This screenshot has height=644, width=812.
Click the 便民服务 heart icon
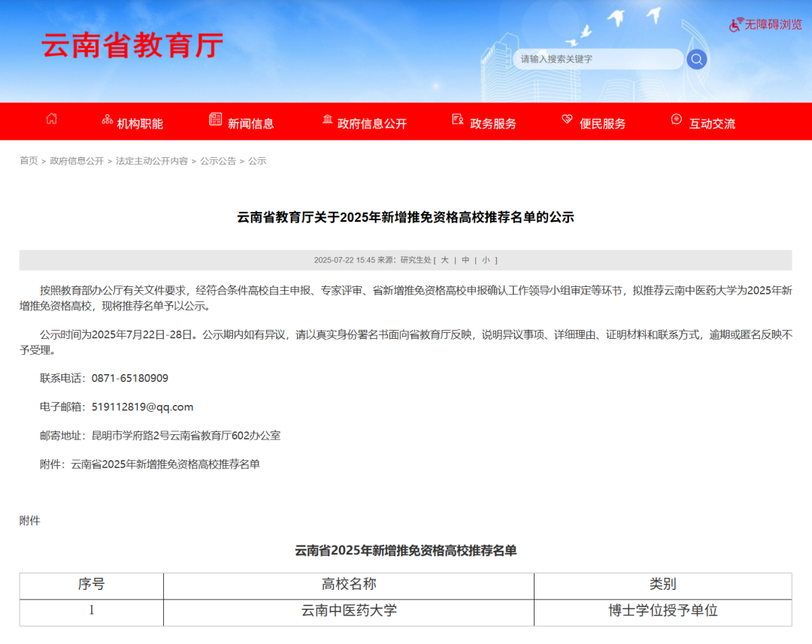point(567,119)
